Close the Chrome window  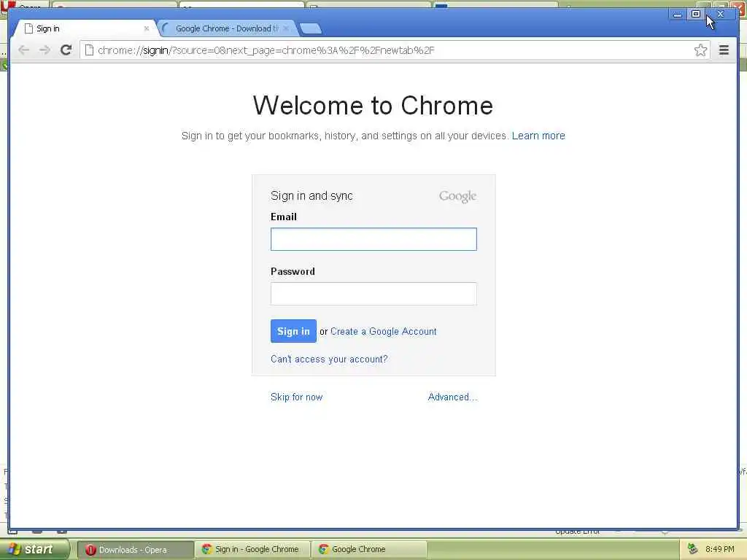[x=720, y=15]
